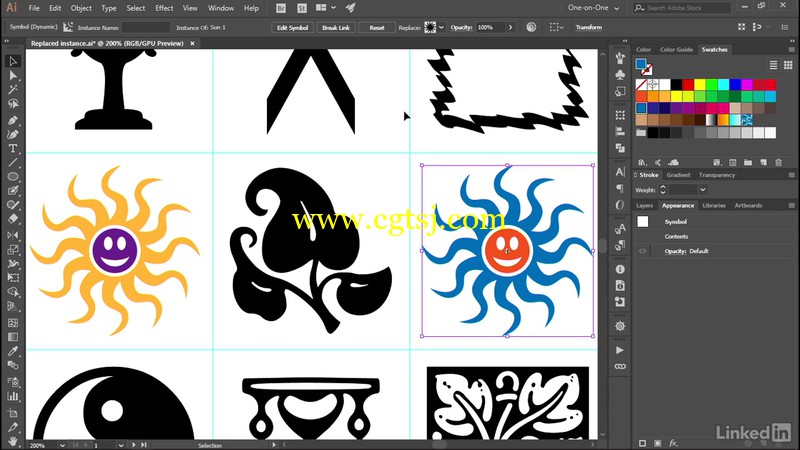This screenshot has width=800, height=450.
Task: Open the One-on-One workspace dropdown
Action: pyautogui.click(x=594, y=8)
